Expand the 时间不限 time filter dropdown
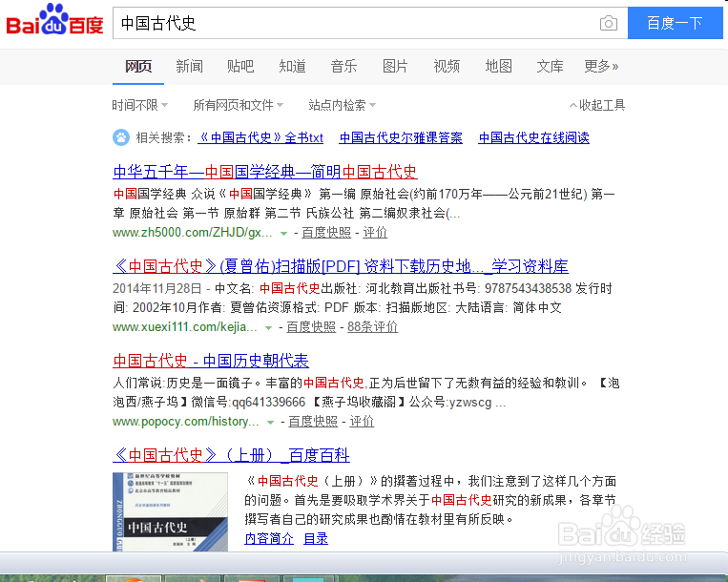The width and height of the screenshot is (728, 582). (139, 105)
